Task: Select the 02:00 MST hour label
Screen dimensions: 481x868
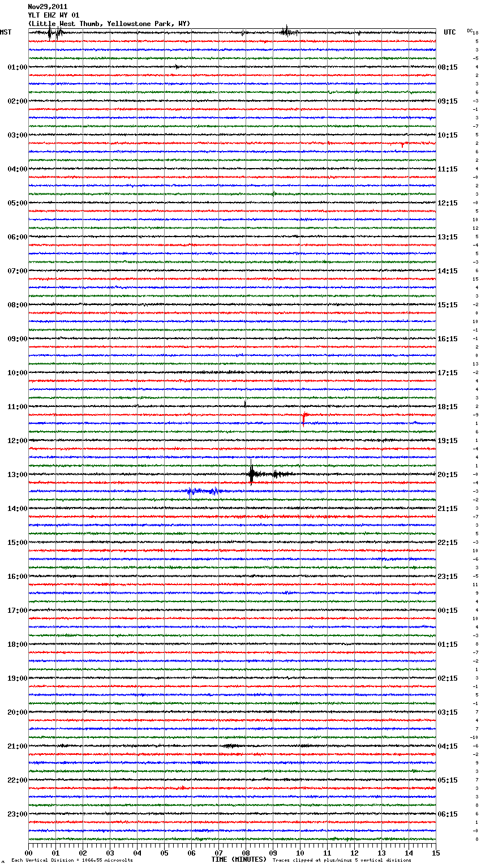Action: pyautogui.click(x=18, y=101)
